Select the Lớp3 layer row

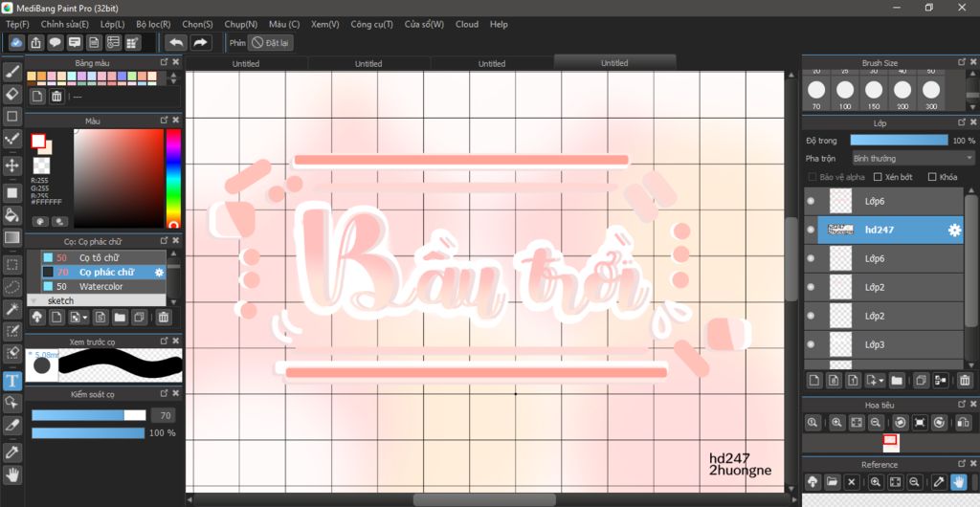click(883, 344)
